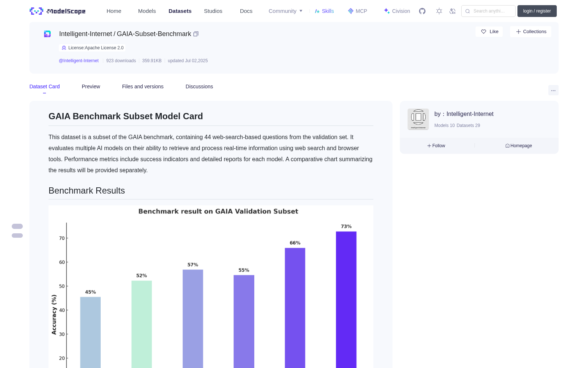Add the dataset to Collections
Screen dimensions: 588x368
(531, 32)
